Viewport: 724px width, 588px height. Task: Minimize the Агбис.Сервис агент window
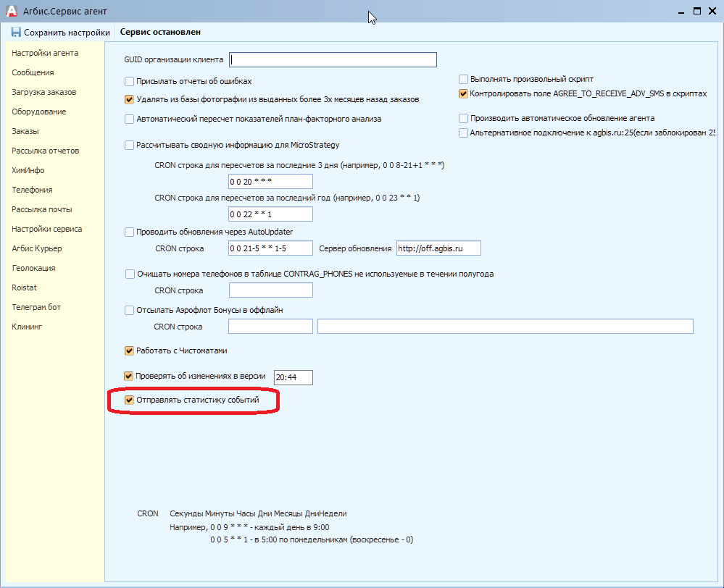[681, 12]
